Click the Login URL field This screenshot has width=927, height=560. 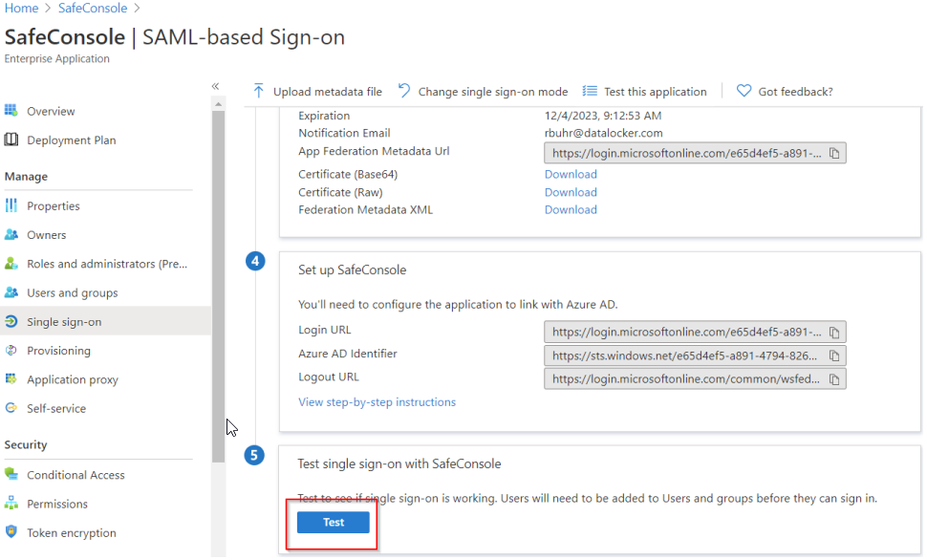tap(696, 333)
